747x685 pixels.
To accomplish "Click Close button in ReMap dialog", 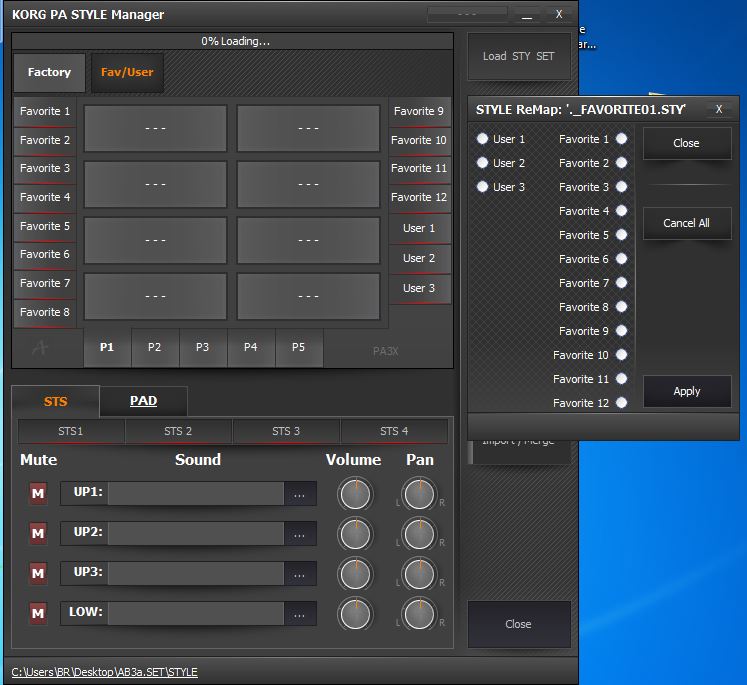I will [x=687, y=143].
